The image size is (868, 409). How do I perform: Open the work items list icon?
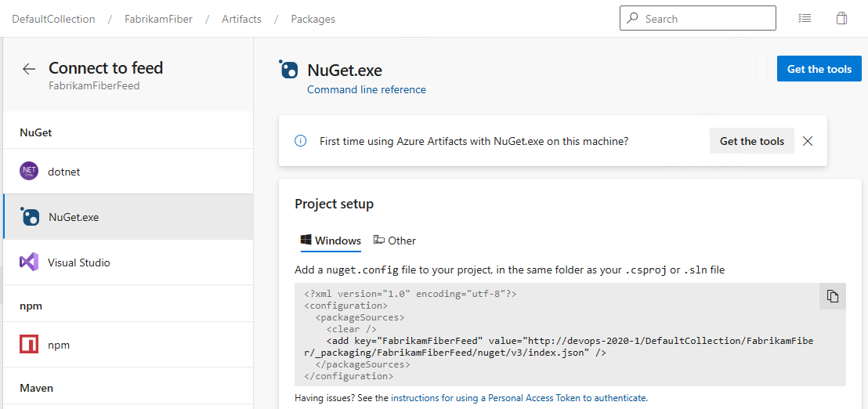click(x=805, y=19)
